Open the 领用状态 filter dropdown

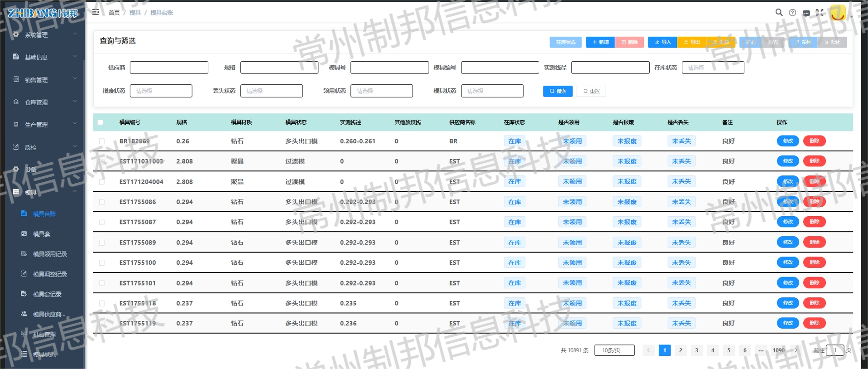[382, 91]
